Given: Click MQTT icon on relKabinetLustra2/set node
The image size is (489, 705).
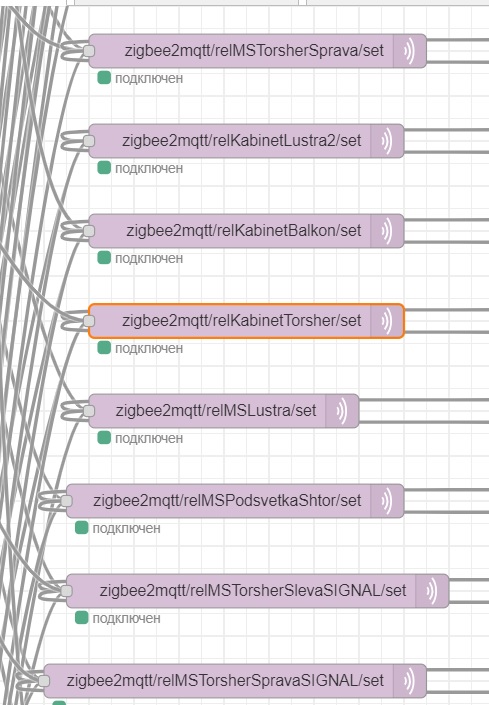Looking at the screenshot, I should [387, 141].
